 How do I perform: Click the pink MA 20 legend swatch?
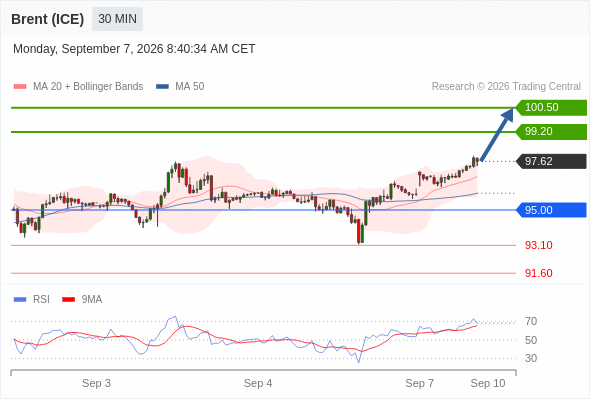20,87
